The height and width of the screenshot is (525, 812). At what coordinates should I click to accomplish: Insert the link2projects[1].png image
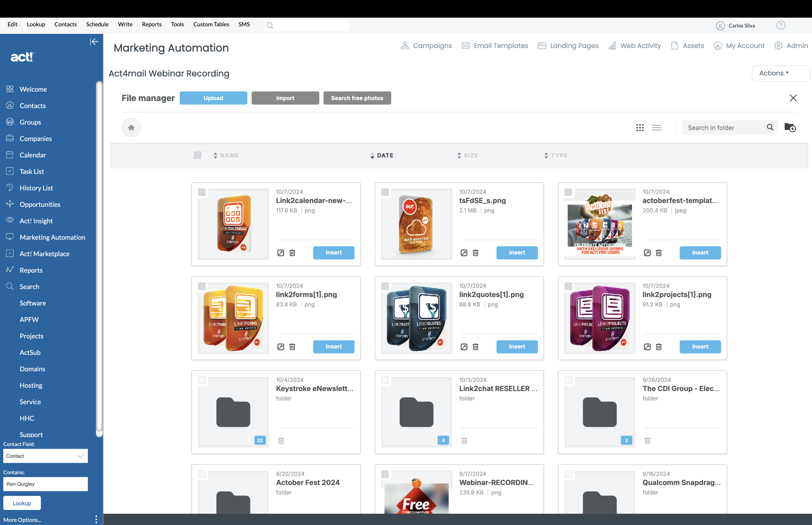point(700,347)
